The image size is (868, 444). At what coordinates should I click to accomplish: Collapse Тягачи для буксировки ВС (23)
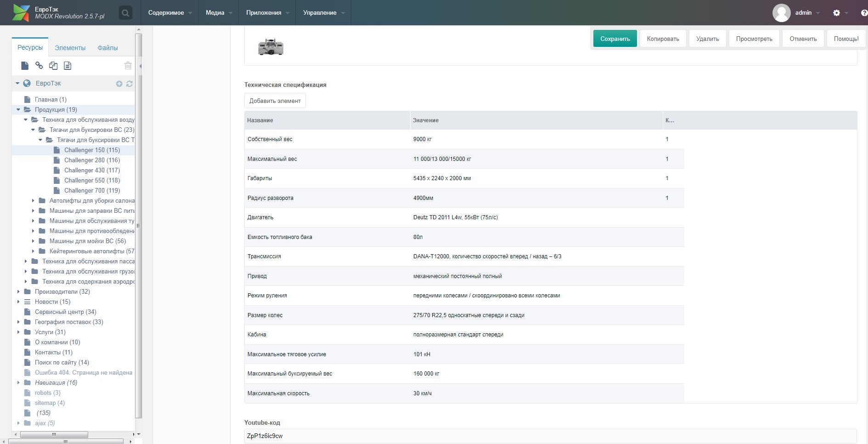pos(33,130)
